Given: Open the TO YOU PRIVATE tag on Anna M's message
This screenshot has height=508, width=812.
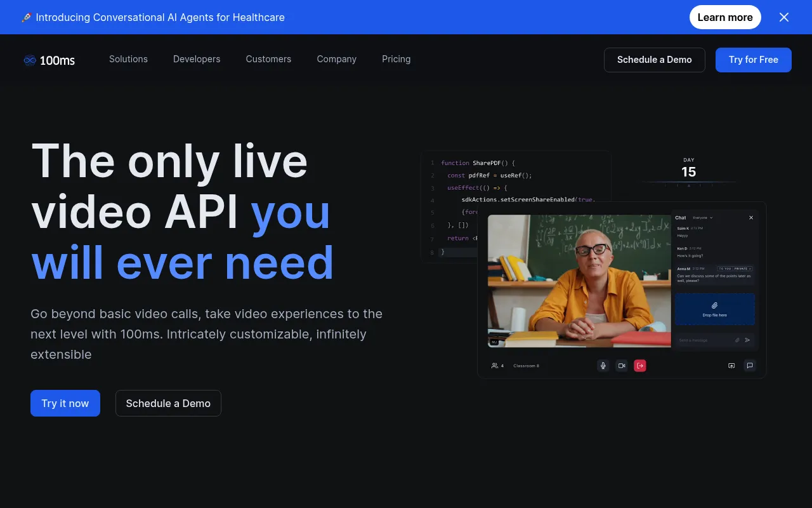Looking at the screenshot, I should (735, 269).
